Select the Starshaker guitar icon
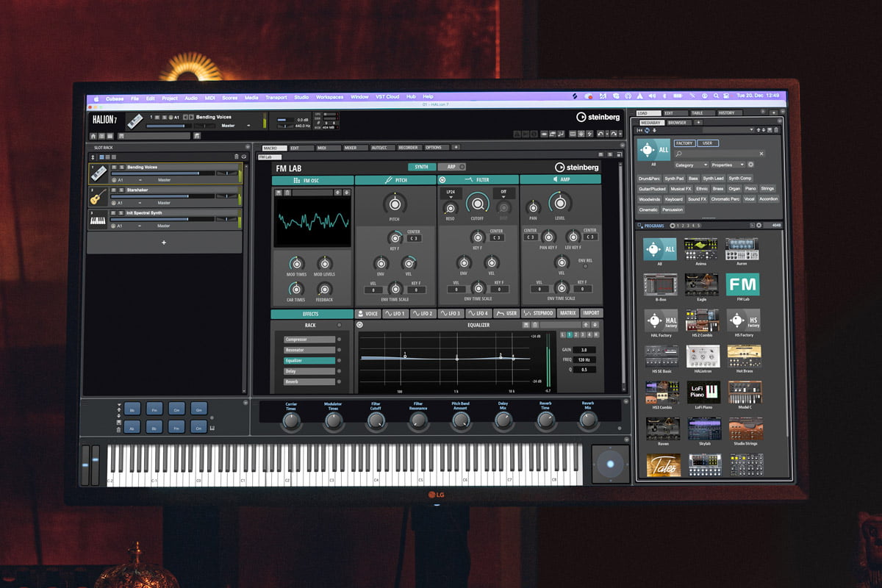882x588 pixels. pyautogui.click(x=98, y=196)
